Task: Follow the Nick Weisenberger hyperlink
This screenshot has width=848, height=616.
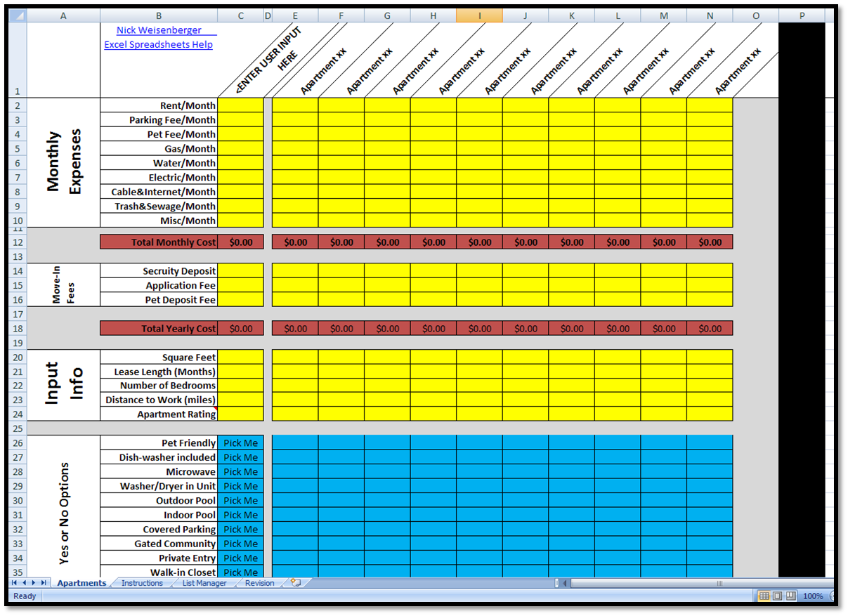Action: [x=160, y=30]
